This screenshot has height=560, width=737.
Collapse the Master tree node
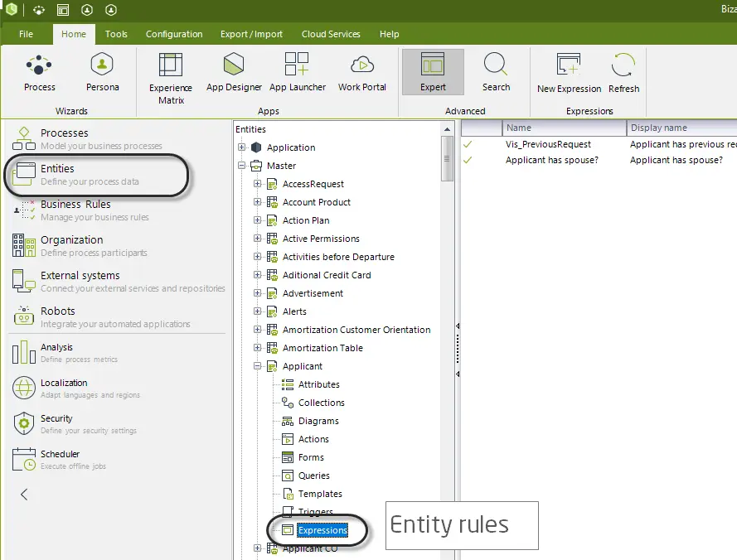(x=241, y=166)
